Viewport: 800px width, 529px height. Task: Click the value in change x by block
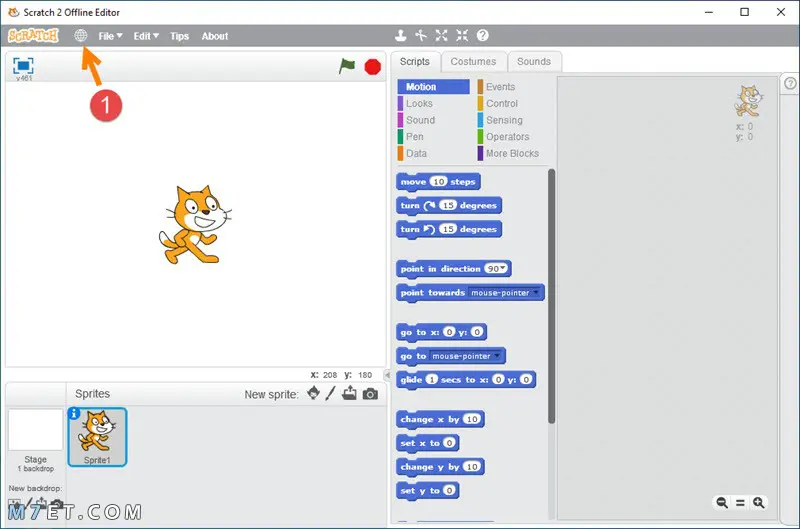[x=472, y=419]
